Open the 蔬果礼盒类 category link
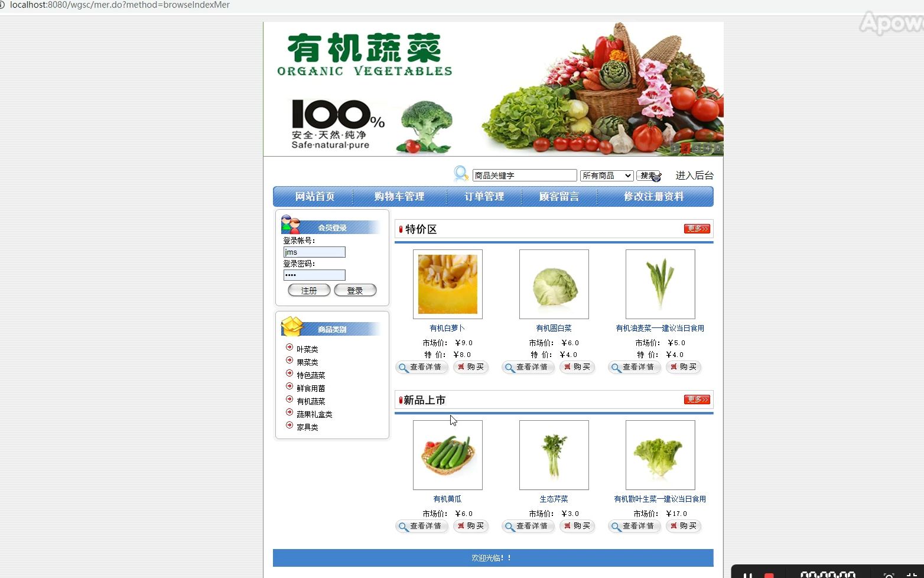The height and width of the screenshot is (578, 924). pyautogui.click(x=314, y=414)
